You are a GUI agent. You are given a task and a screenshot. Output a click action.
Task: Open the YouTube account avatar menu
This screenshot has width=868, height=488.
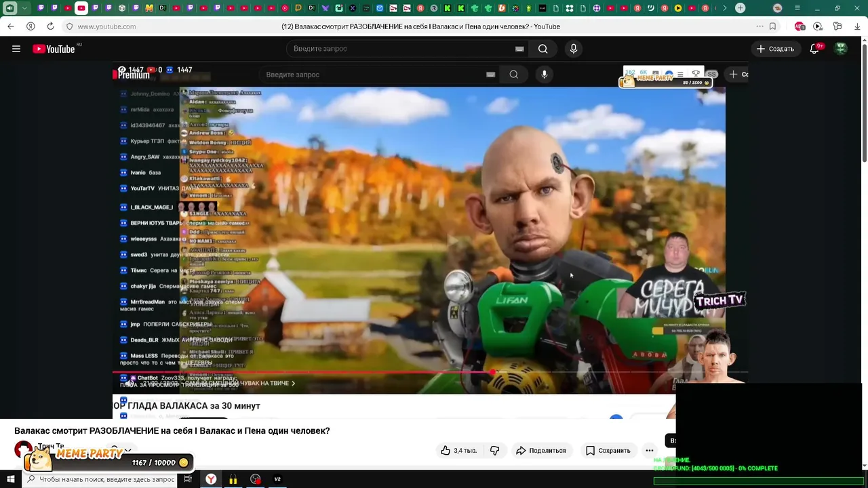841,49
